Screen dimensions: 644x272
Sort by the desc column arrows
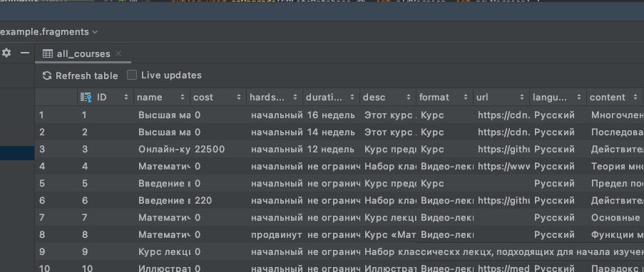(x=409, y=98)
